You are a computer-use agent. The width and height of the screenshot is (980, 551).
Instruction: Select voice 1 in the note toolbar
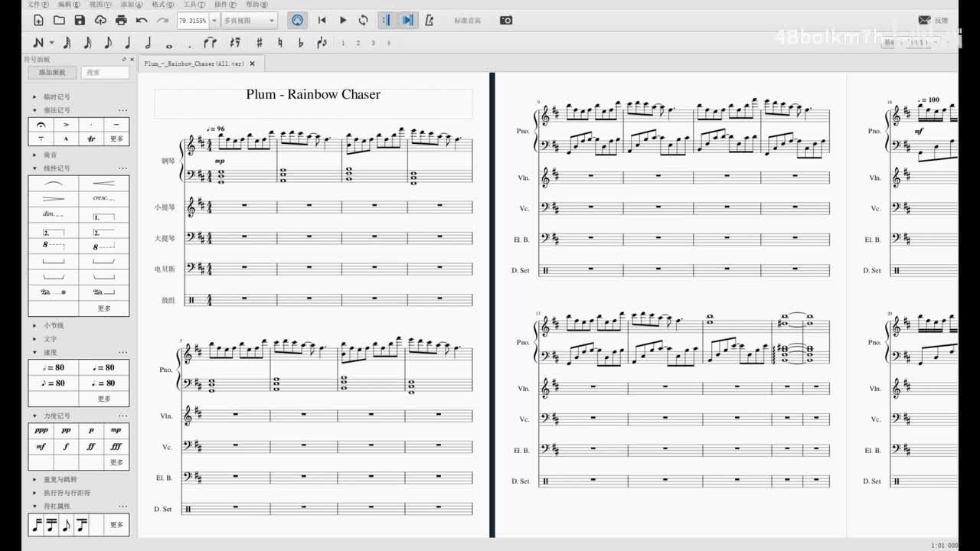click(343, 43)
